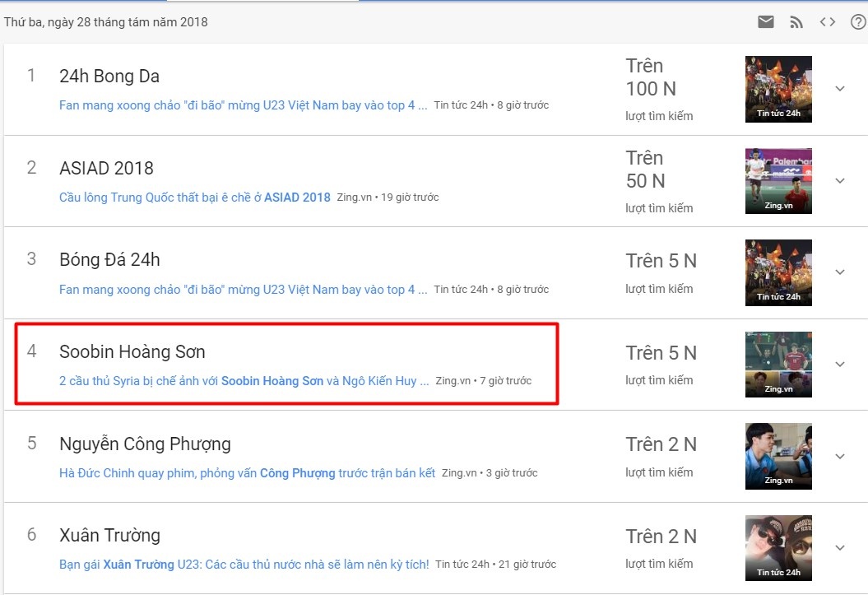Expand details for the "24h Bong Da" trend

click(840, 88)
